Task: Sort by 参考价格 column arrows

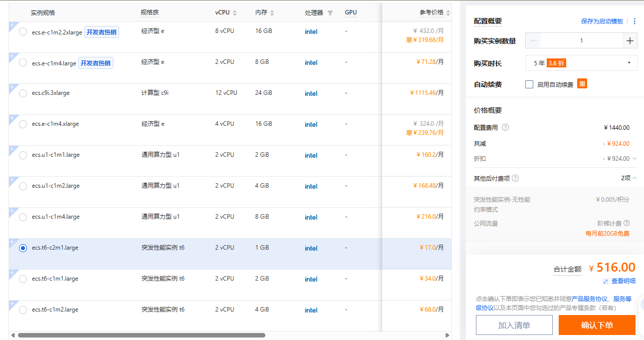Action: pos(447,12)
